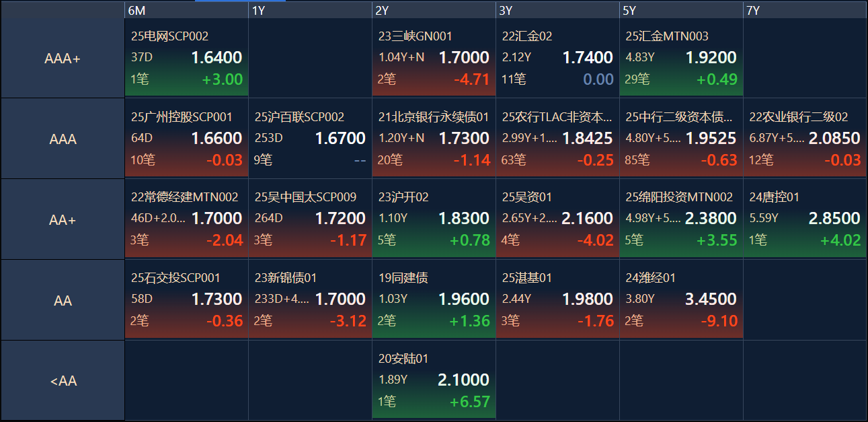Screen dimensions: 868x422
Task: Click the -0.36 change value
Action: coord(224,322)
